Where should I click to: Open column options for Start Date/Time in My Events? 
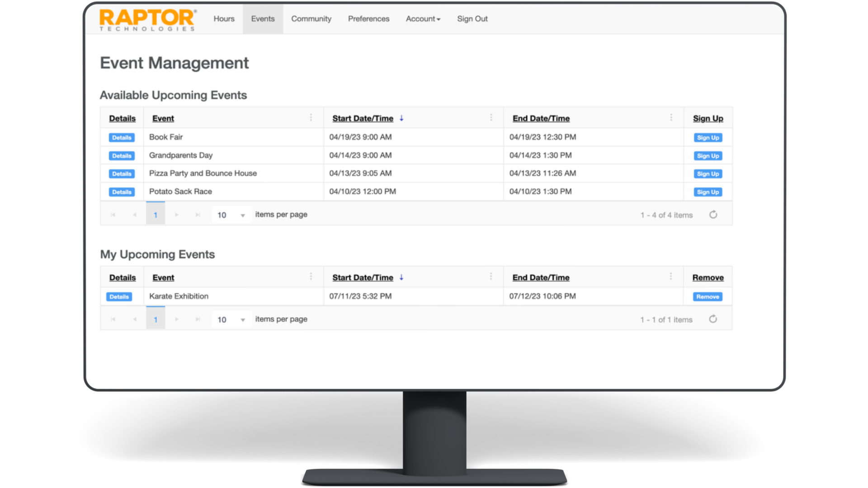tap(491, 277)
